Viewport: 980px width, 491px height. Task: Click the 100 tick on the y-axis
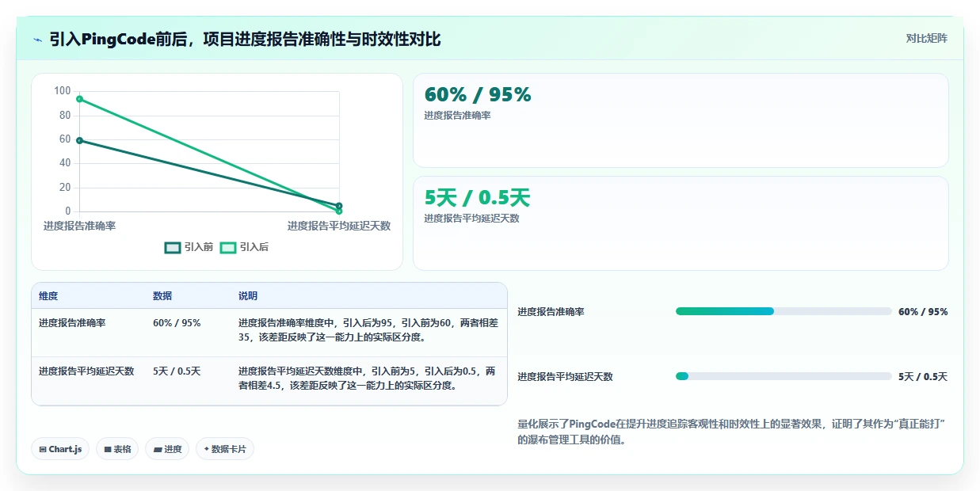click(63, 91)
